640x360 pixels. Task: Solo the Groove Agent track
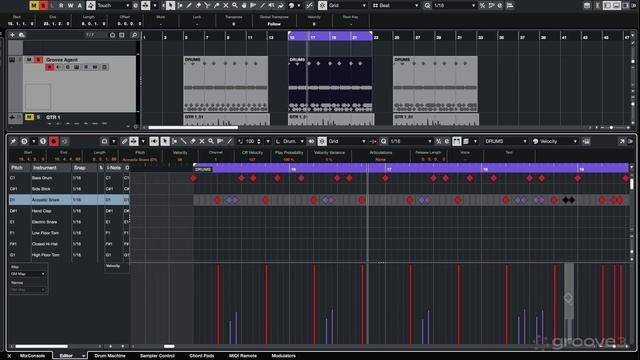pos(38,60)
